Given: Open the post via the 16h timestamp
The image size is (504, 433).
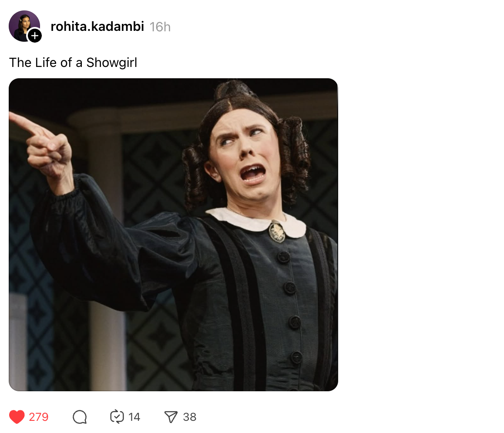Looking at the screenshot, I should pyautogui.click(x=160, y=27).
